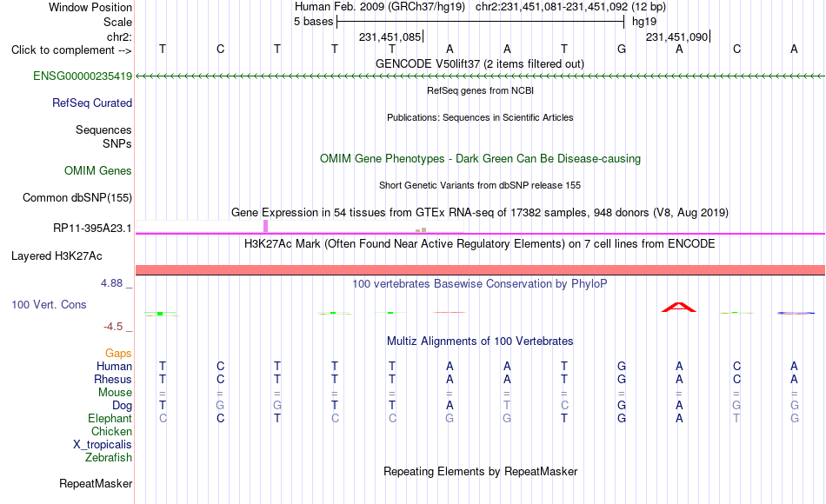This screenshot has height=504, width=826.
Task: Click the 231,451,085 position marker
Action: point(391,36)
